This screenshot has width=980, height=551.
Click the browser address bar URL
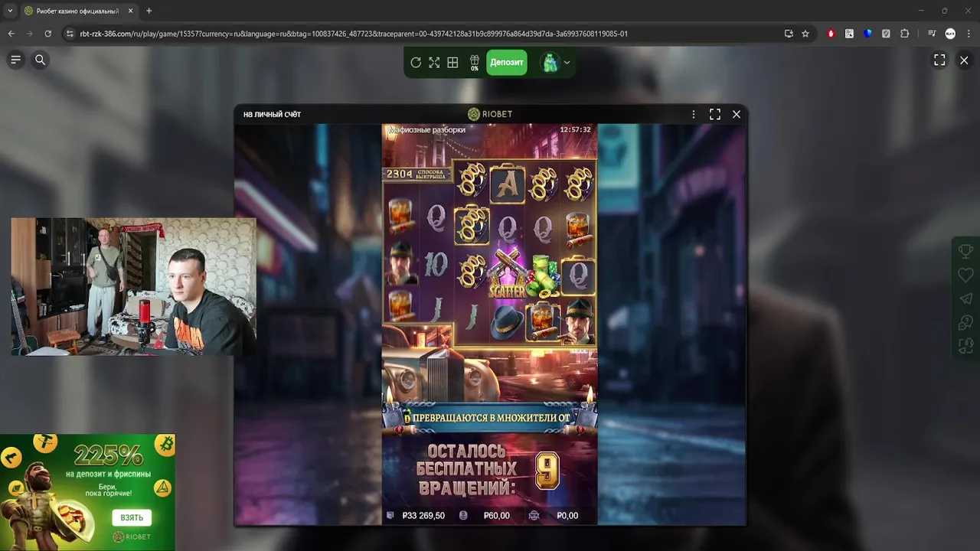[x=354, y=34]
